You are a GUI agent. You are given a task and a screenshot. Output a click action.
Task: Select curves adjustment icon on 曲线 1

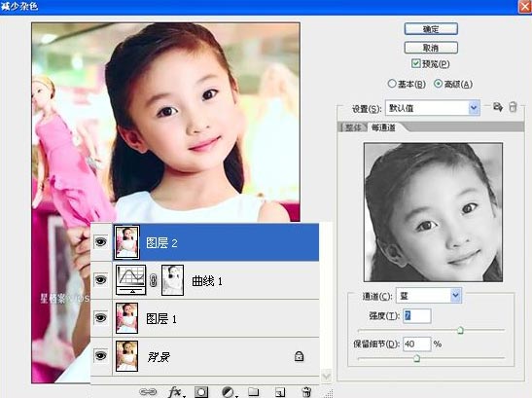[x=130, y=280]
